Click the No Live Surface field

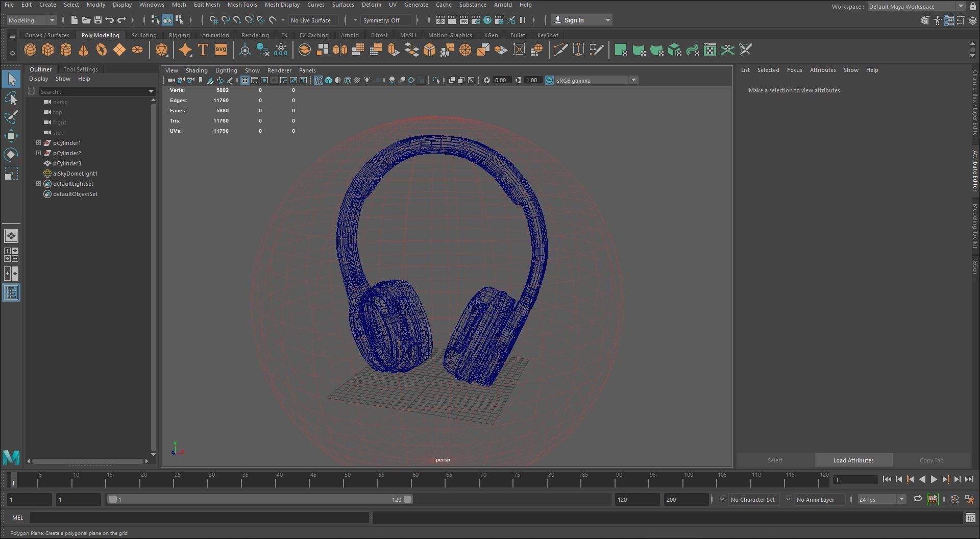click(314, 20)
